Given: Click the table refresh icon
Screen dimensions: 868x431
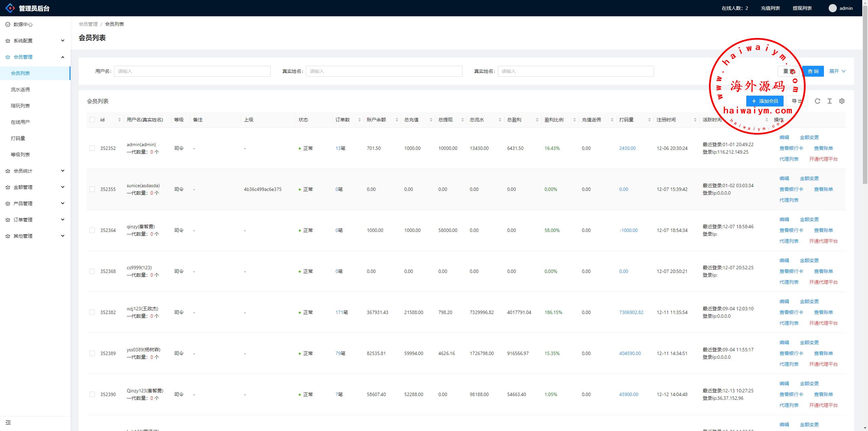Looking at the screenshot, I should coord(817,101).
